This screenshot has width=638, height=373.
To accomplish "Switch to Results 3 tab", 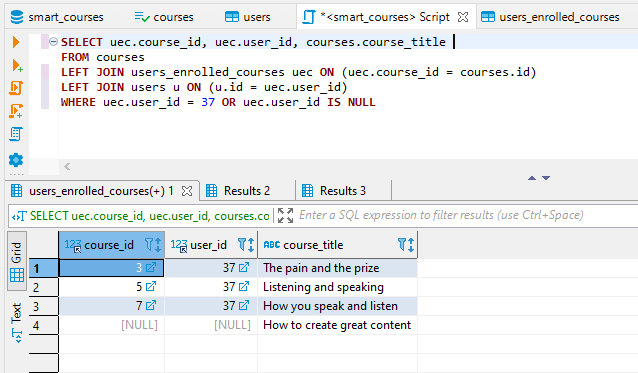I will (x=334, y=191).
